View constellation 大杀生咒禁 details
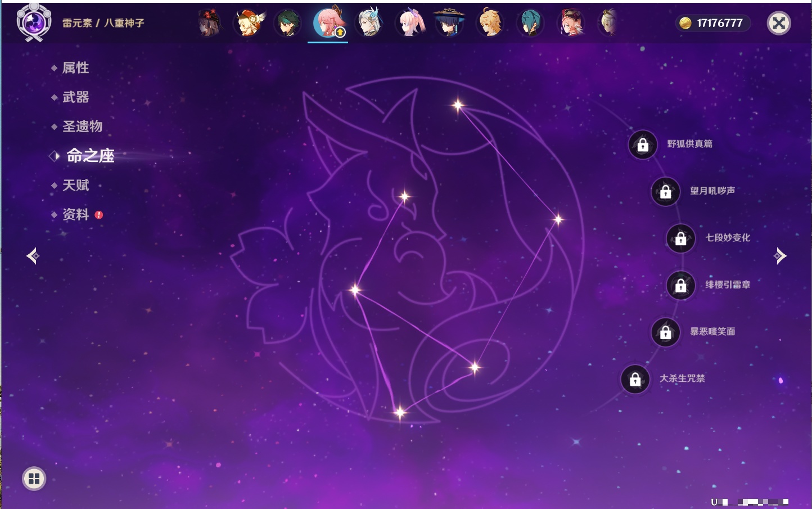812x509 pixels. point(682,379)
